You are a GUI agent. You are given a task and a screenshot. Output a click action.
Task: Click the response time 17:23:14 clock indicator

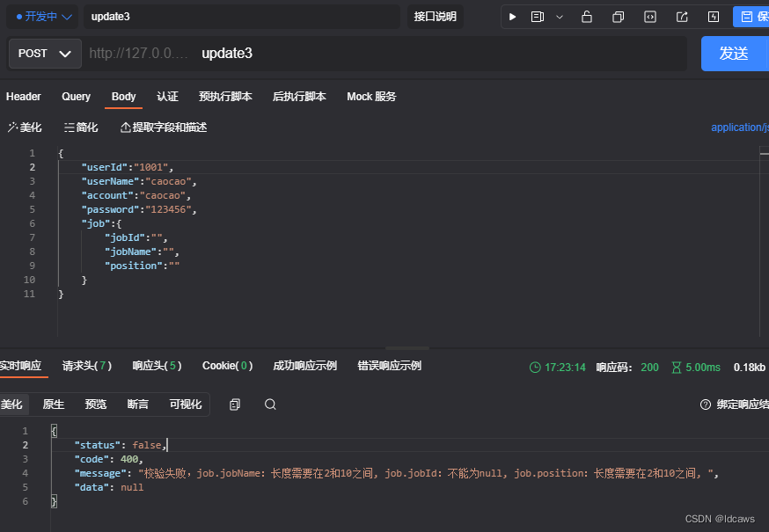(558, 368)
